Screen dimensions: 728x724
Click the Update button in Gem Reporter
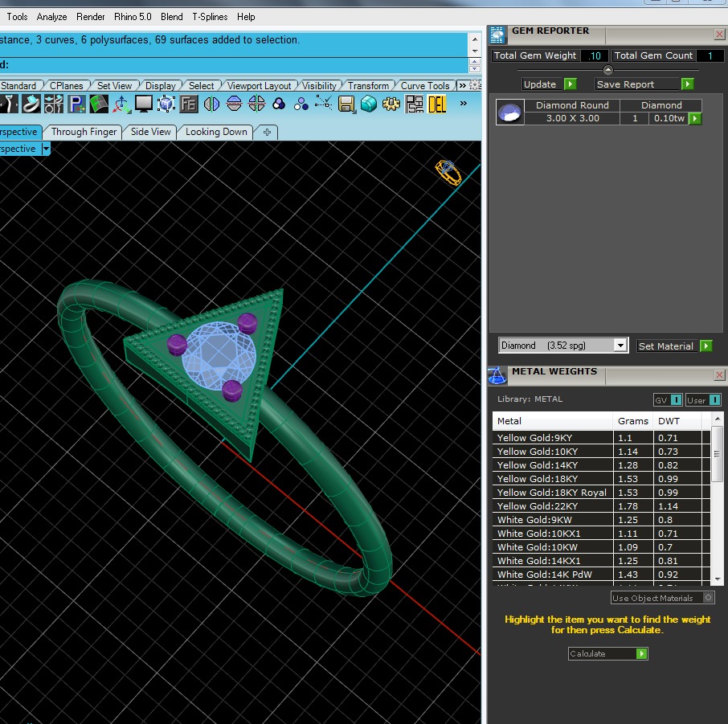coord(550,84)
